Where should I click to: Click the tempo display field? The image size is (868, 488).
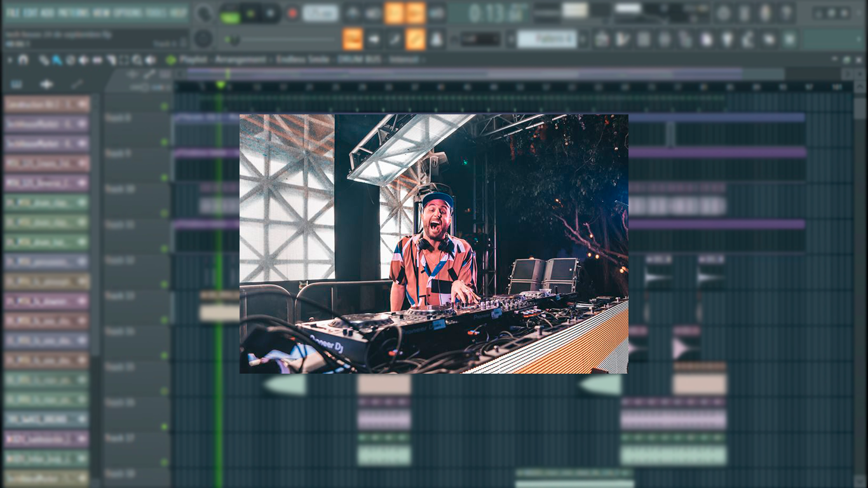[320, 13]
